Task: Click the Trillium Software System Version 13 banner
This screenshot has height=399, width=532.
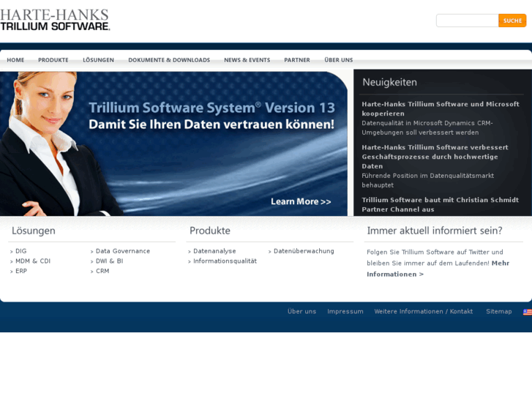Action: pos(173,143)
